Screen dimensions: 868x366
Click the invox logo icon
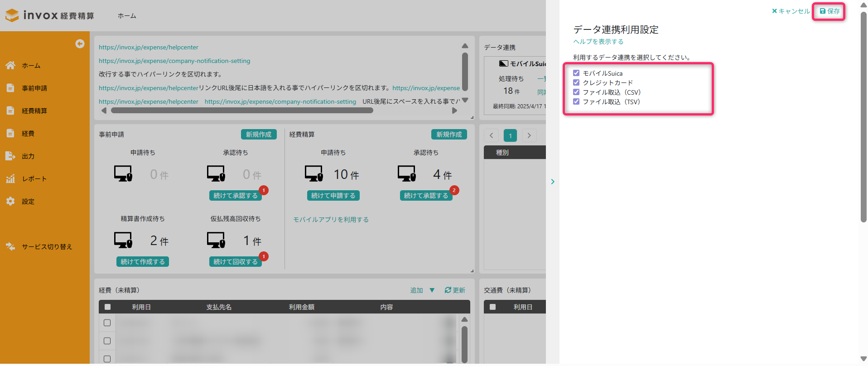pos(12,15)
